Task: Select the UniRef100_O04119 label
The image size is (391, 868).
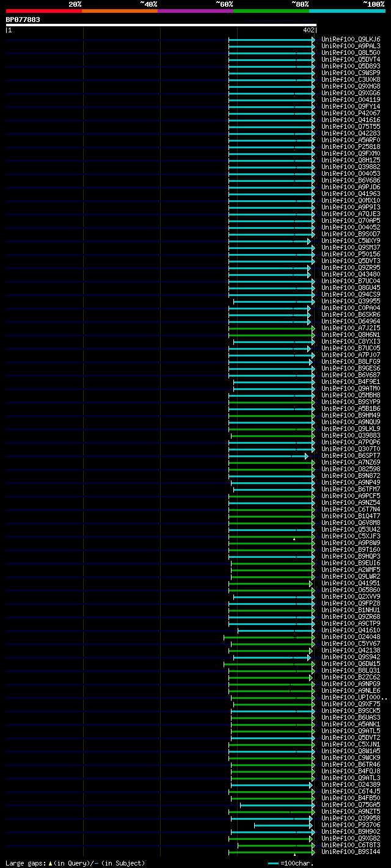Action: pos(351,99)
